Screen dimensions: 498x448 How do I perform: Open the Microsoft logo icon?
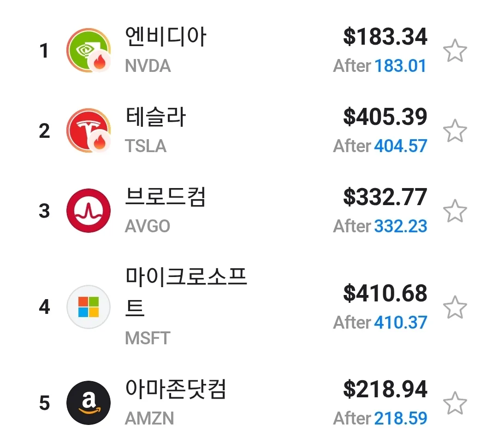[x=89, y=307]
